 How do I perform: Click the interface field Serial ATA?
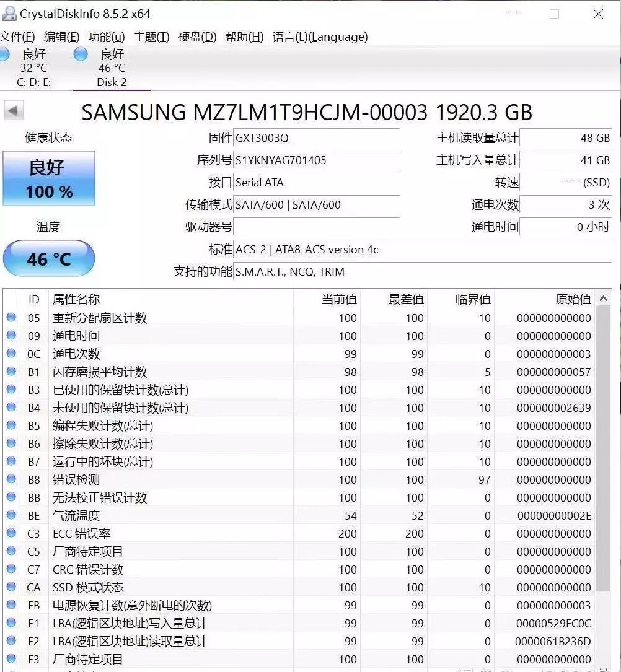tap(317, 183)
